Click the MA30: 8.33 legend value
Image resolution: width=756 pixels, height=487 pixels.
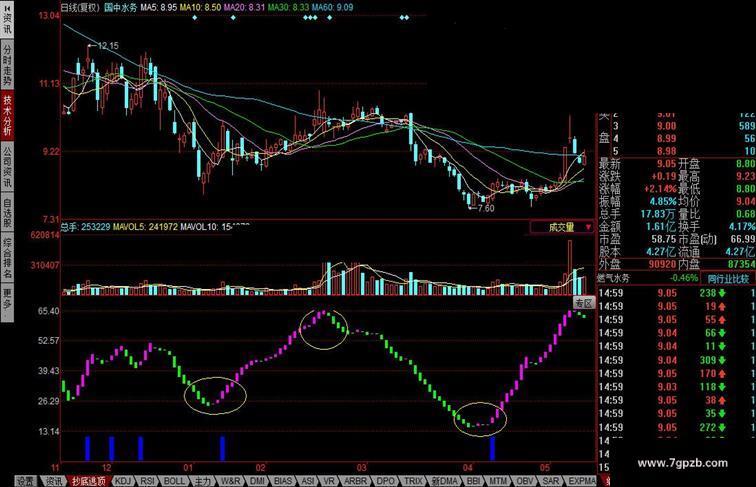(x=288, y=7)
